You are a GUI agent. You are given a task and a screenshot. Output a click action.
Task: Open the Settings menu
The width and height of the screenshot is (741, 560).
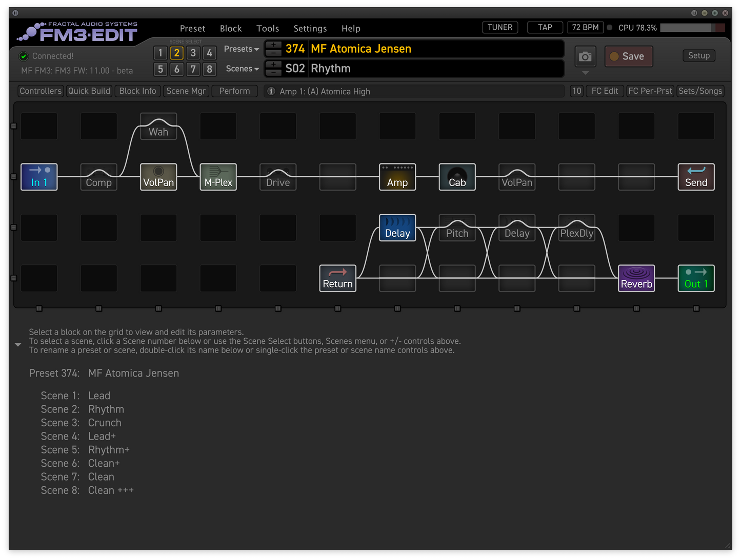[310, 29]
